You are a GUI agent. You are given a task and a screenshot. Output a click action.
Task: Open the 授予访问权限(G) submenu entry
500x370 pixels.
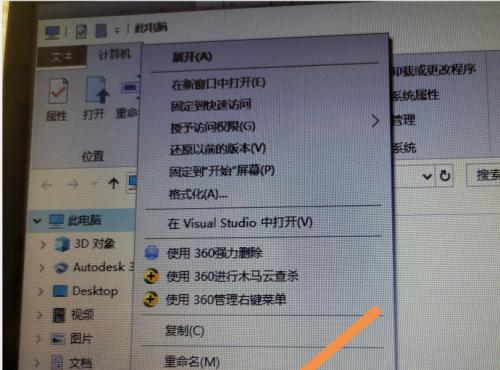coord(213,127)
